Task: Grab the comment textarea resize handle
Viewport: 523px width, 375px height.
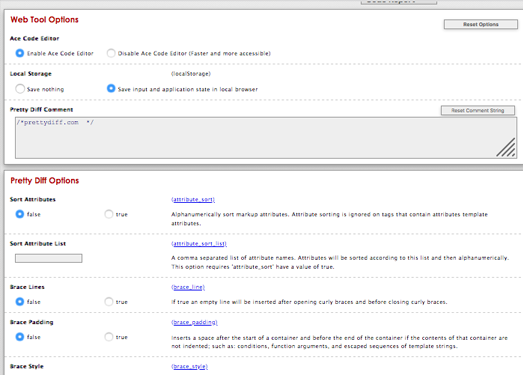Action: click(506, 148)
